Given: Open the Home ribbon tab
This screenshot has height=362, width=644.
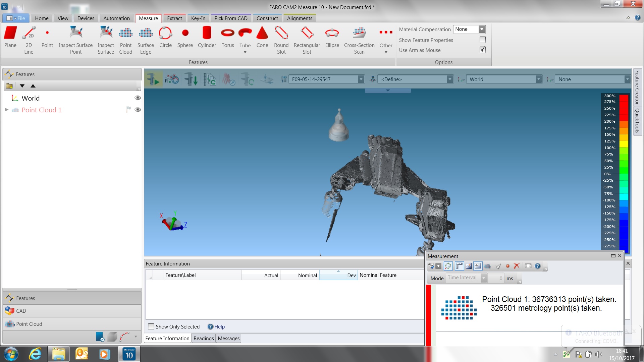Looking at the screenshot, I should pyautogui.click(x=42, y=18).
